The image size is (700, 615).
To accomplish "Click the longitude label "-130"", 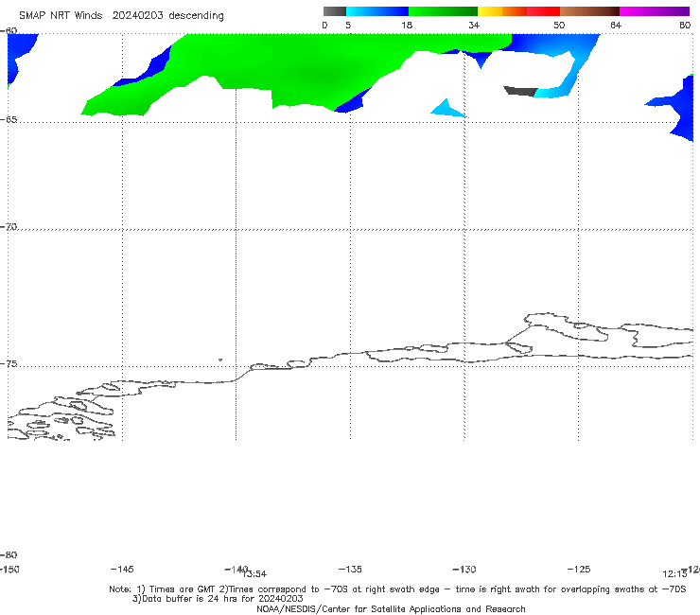I will [464, 569].
